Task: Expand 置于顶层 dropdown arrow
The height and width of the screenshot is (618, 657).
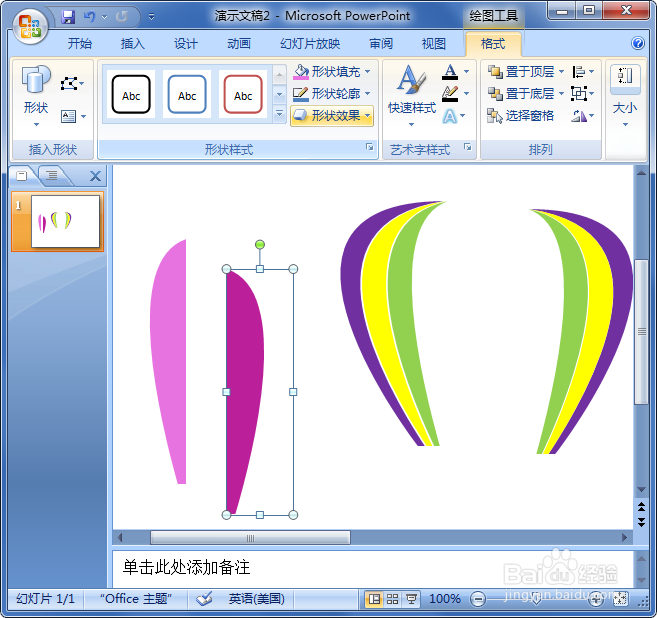Action: tap(561, 72)
